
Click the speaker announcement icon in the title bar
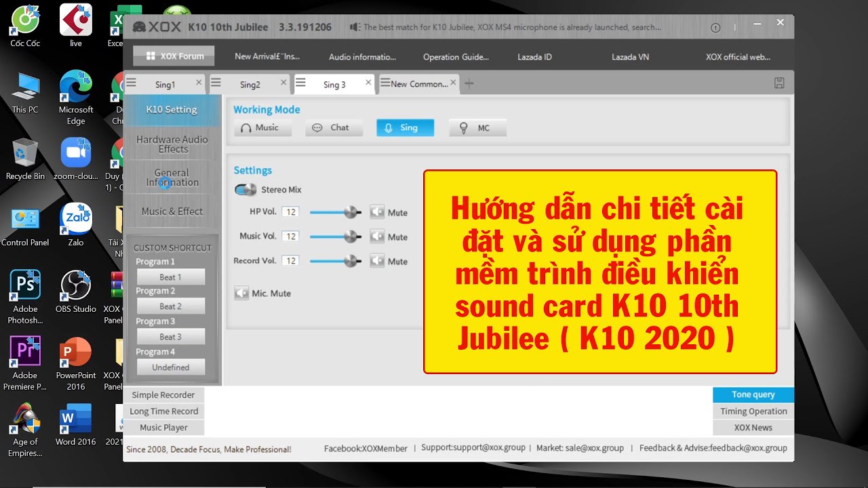355,27
